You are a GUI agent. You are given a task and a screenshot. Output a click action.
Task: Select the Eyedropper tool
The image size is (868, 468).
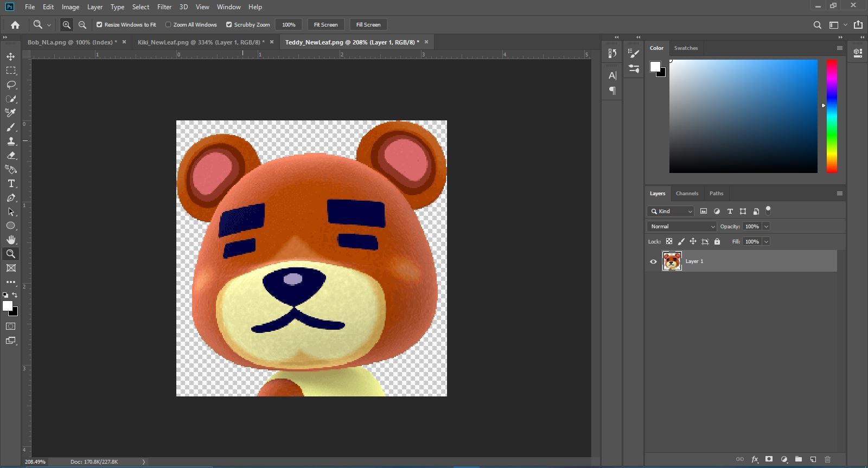tap(11, 113)
